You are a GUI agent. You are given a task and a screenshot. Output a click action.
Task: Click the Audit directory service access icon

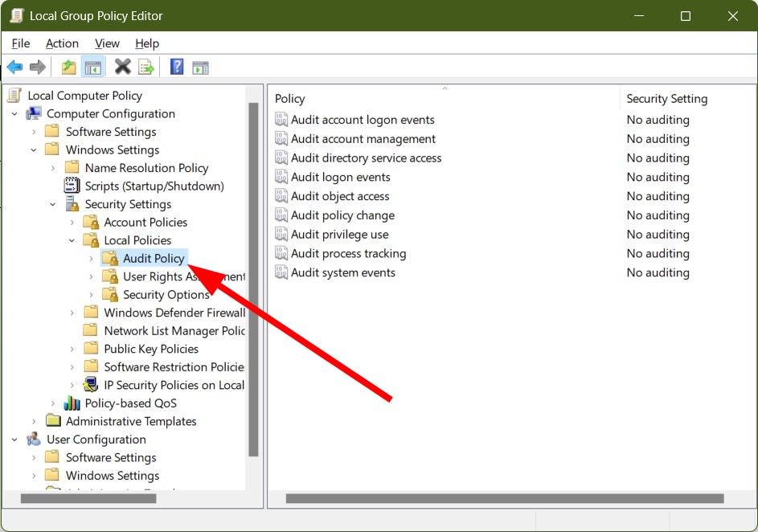tap(281, 157)
